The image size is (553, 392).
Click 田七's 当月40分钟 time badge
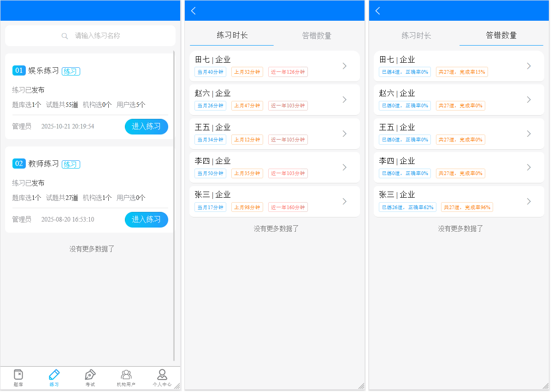tap(210, 71)
